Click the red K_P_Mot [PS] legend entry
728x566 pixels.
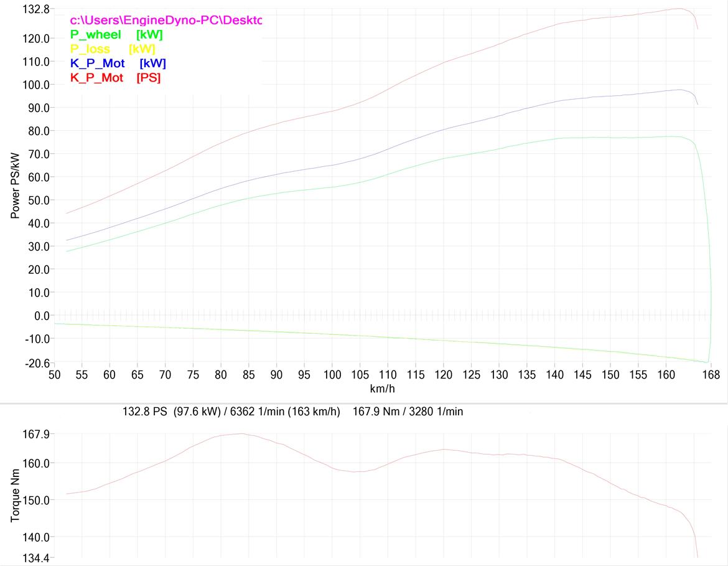(x=115, y=78)
